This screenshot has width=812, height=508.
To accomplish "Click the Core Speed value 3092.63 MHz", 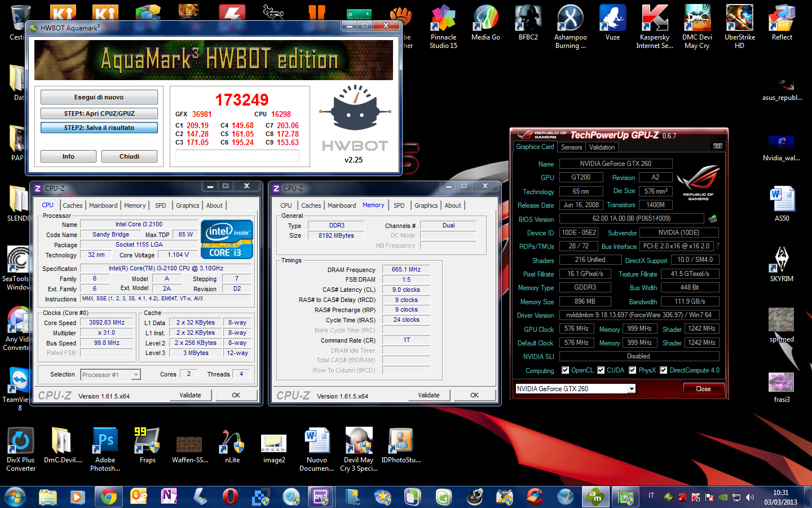I will coord(107,322).
